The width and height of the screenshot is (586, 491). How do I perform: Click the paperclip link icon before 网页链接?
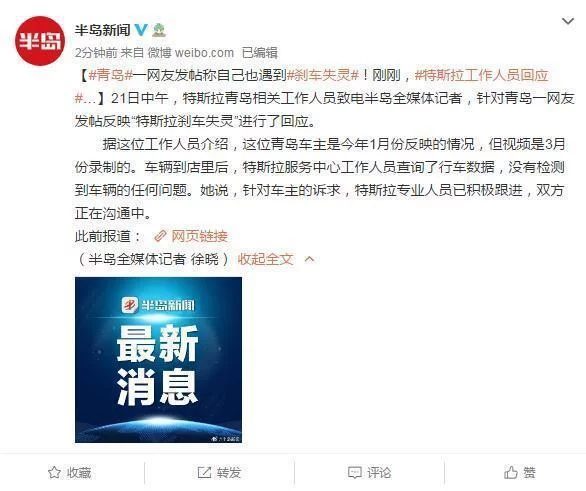coord(160,236)
